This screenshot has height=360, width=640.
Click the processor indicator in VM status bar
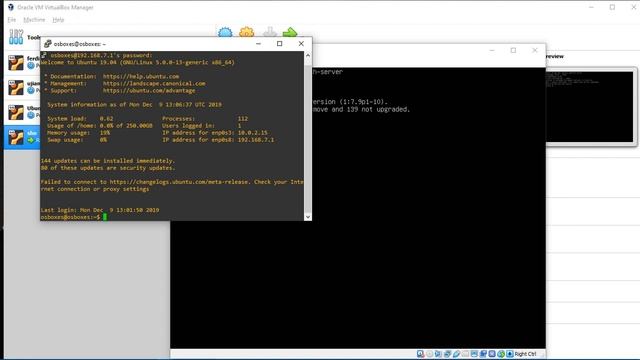click(x=492, y=354)
